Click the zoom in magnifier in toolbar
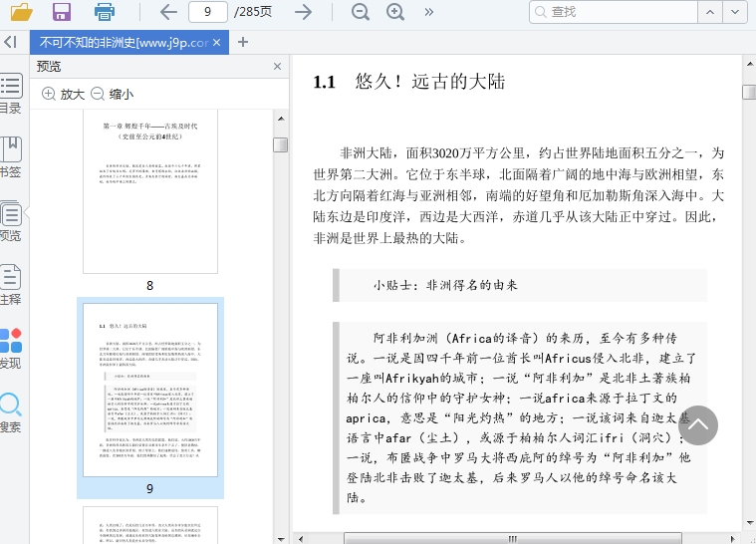 coord(395,12)
